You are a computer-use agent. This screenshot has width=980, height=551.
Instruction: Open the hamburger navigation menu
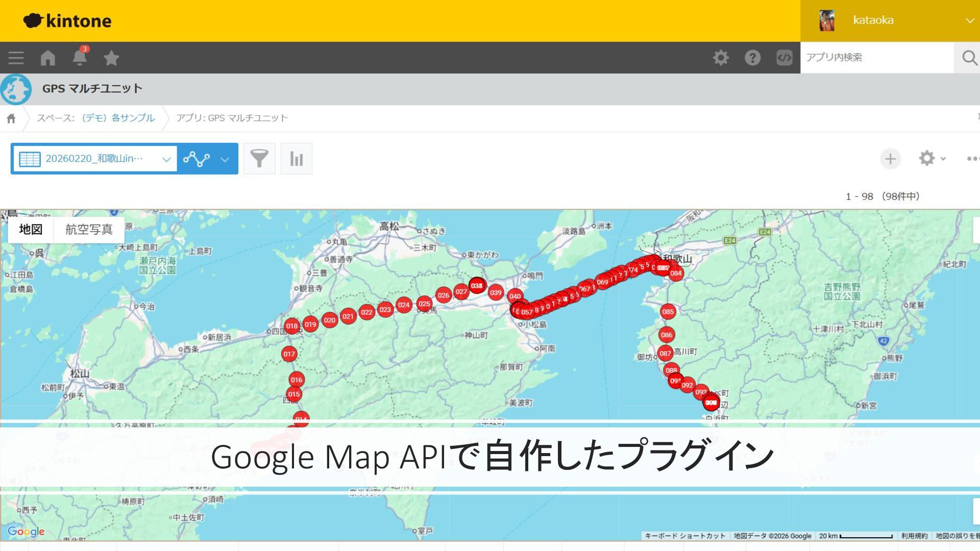16,58
